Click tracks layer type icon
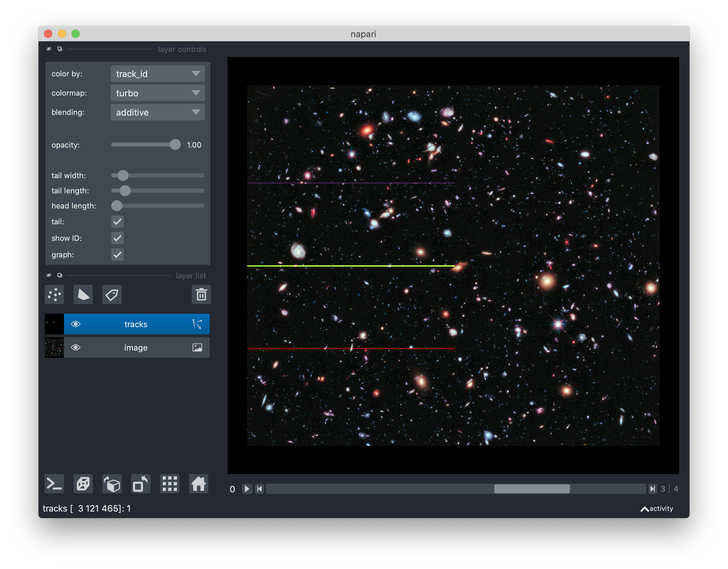728x569 pixels. pyautogui.click(x=197, y=324)
